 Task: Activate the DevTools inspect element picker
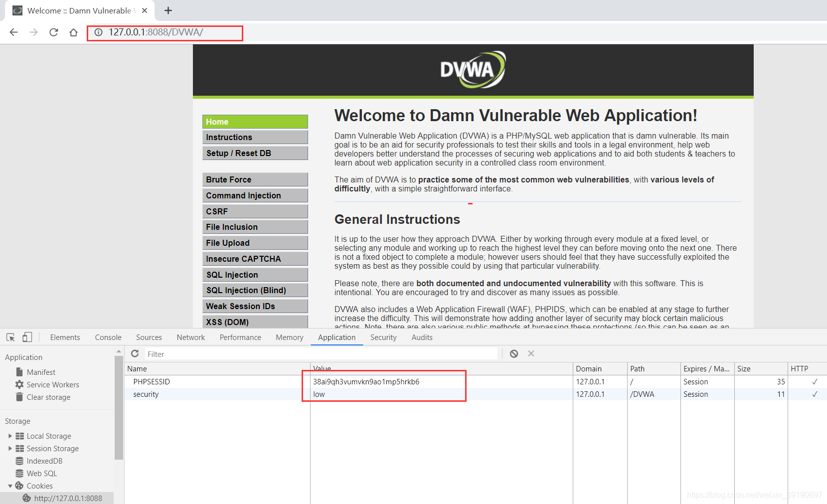point(10,337)
